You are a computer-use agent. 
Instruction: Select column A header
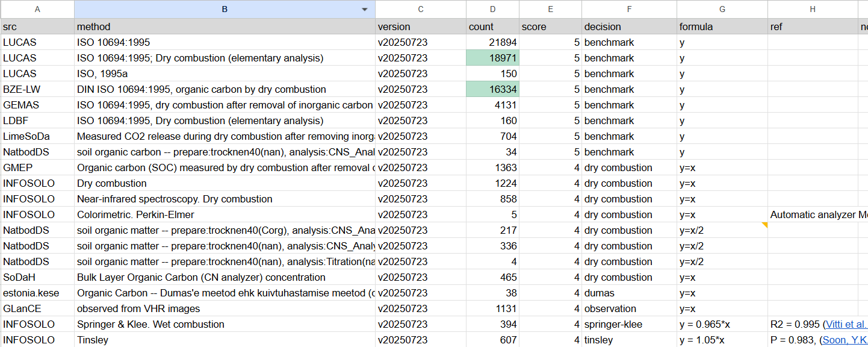point(37,9)
